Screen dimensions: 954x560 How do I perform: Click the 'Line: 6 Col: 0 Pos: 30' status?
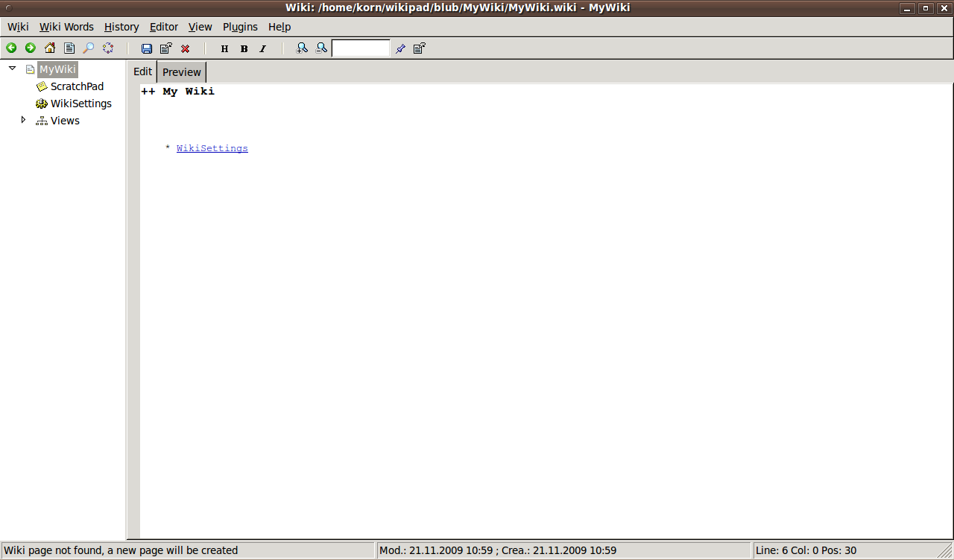[806, 550]
